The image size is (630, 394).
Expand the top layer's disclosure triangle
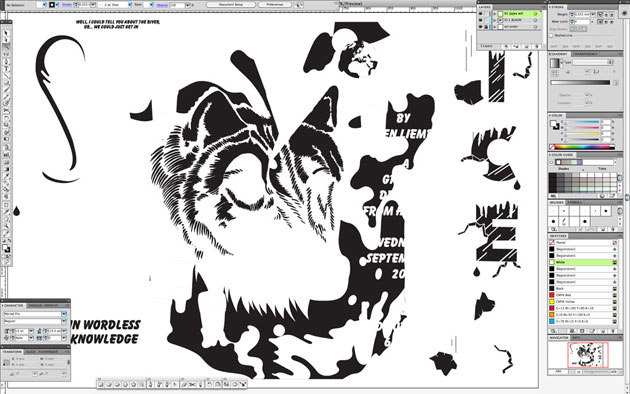(494, 14)
